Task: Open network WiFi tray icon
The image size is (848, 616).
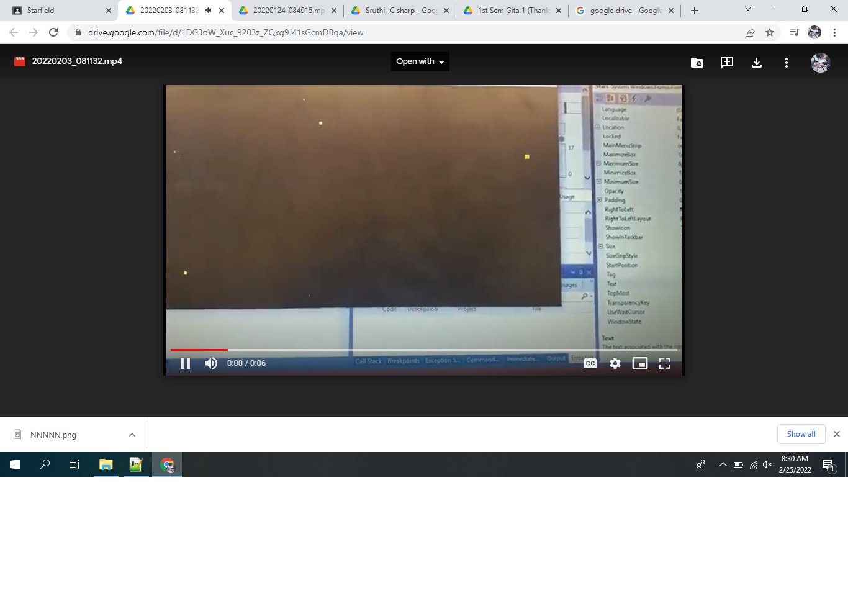Action: pyautogui.click(x=754, y=464)
